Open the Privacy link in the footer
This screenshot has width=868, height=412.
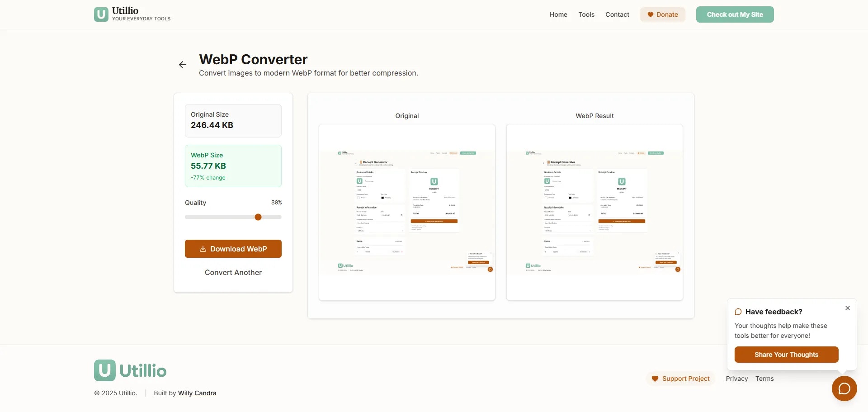pyautogui.click(x=736, y=379)
